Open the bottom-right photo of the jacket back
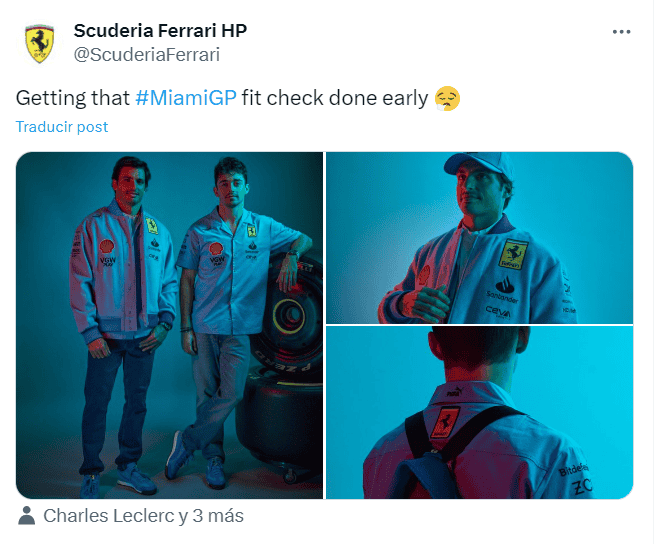Screen dimensions: 654x544 coord(479,412)
